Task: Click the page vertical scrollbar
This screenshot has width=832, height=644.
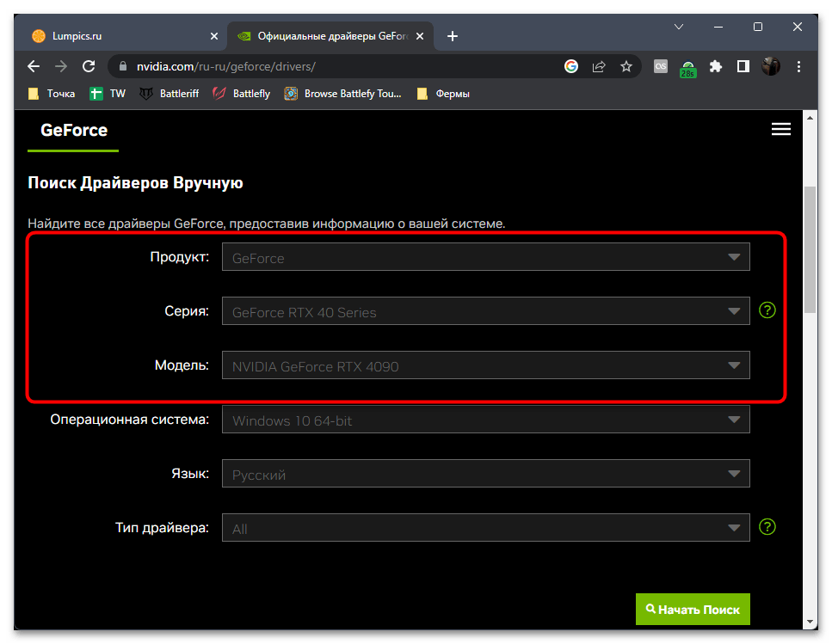Action: point(810,249)
